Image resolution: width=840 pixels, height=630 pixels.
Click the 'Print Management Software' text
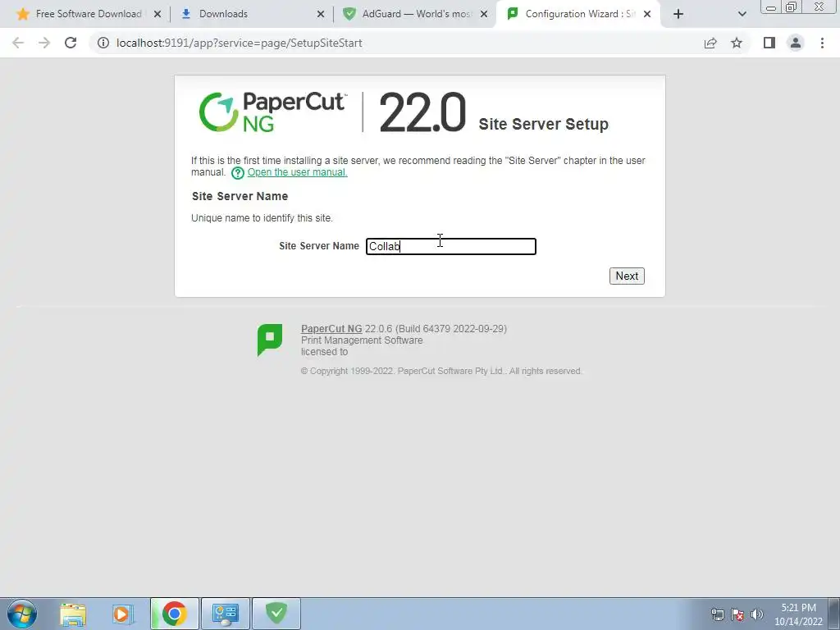362,340
